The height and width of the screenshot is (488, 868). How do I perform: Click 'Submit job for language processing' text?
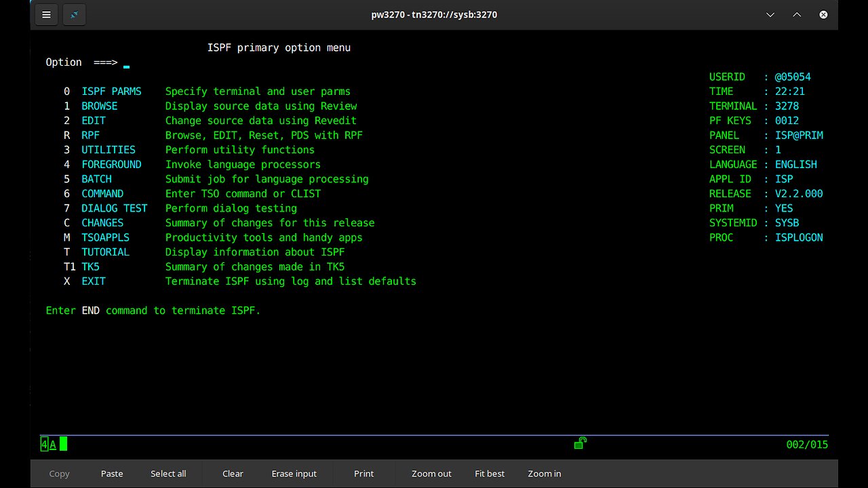pos(267,179)
